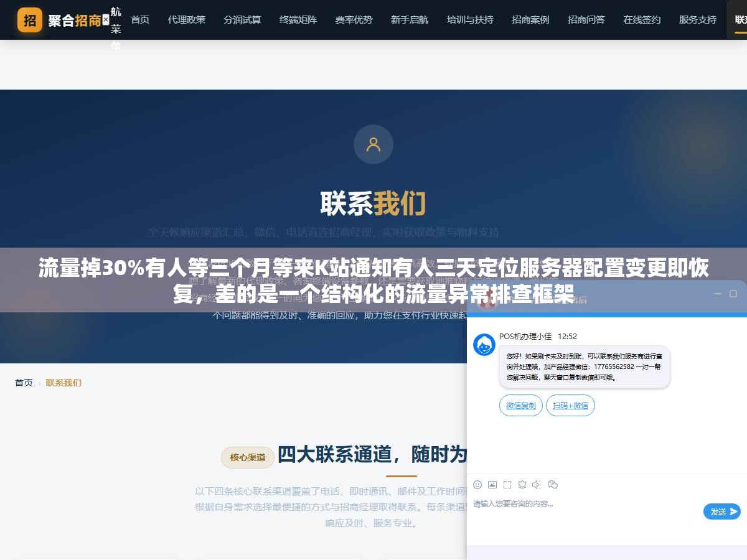Open 招商问答 in the navigation bar
Screen dimensions: 747x560
point(586,20)
